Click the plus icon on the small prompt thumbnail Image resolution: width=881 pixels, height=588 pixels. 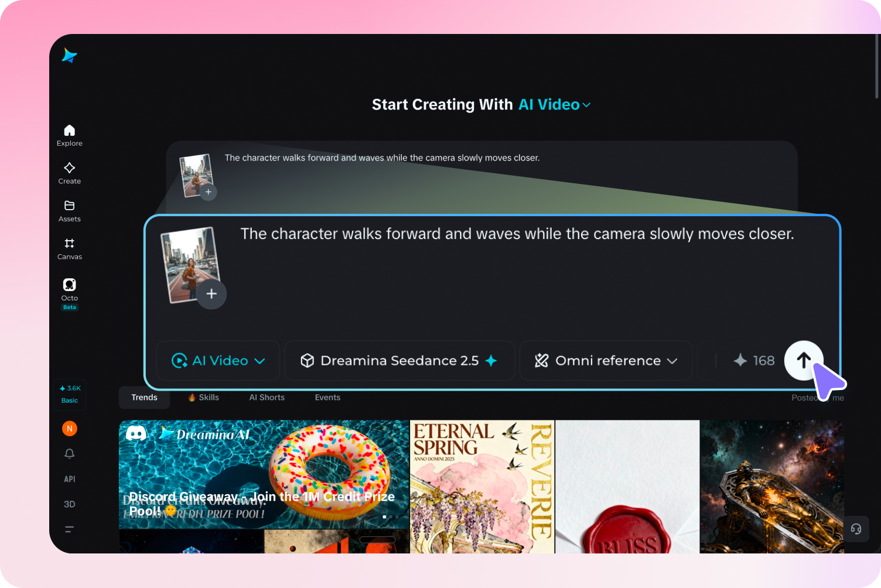(209, 192)
